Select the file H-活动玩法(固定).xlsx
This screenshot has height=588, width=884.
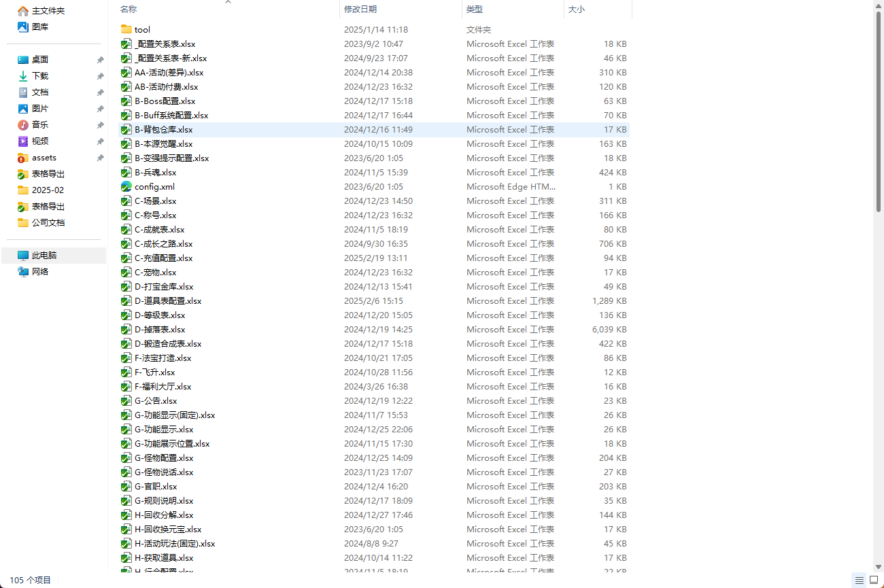click(175, 543)
